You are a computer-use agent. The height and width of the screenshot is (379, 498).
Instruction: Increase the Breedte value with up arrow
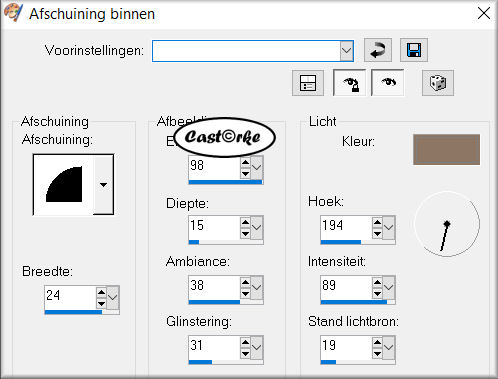pyautogui.click(x=101, y=292)
